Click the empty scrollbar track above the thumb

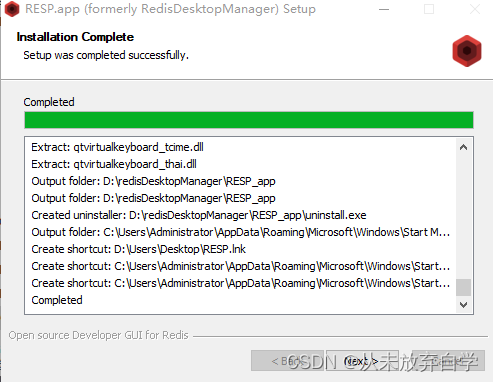click(x=463, y=217)
